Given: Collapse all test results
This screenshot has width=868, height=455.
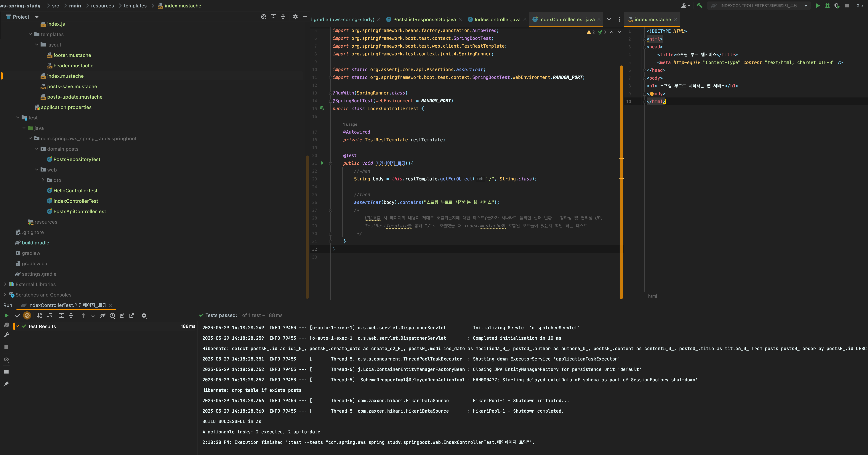Looking at the screenshot, I should click(71, 315).
